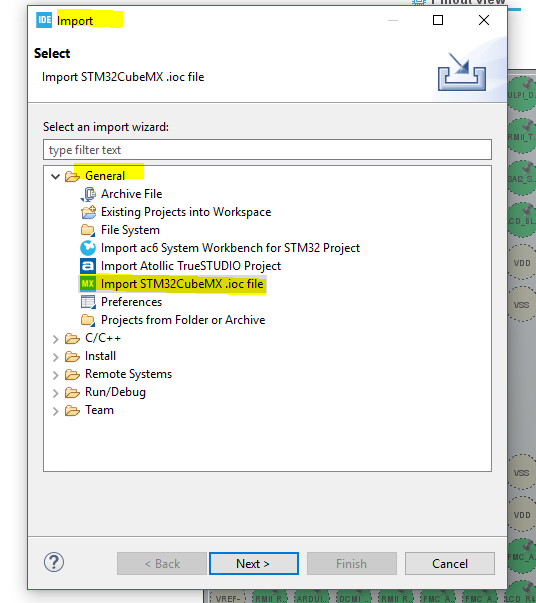Viewport: 536px width, 603px height.
Task: Expand the C/C++ folder chevron
Action: (56, 339)
